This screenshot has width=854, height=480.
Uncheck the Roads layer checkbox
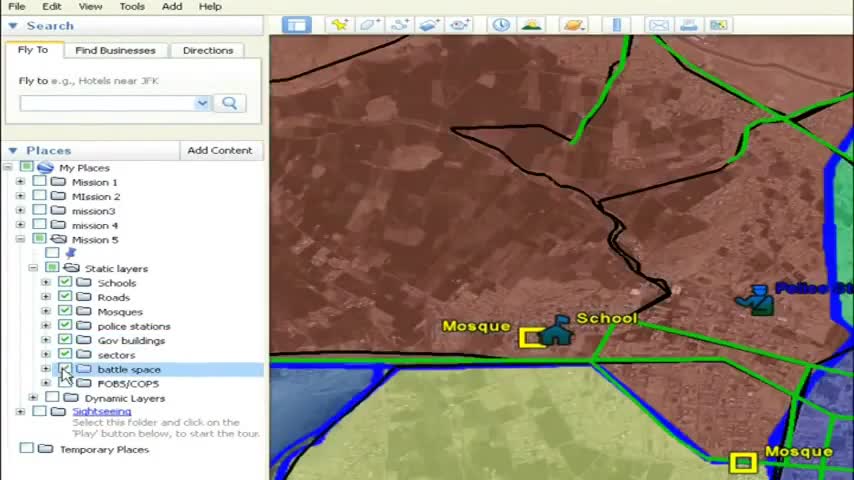click(65, 296)
